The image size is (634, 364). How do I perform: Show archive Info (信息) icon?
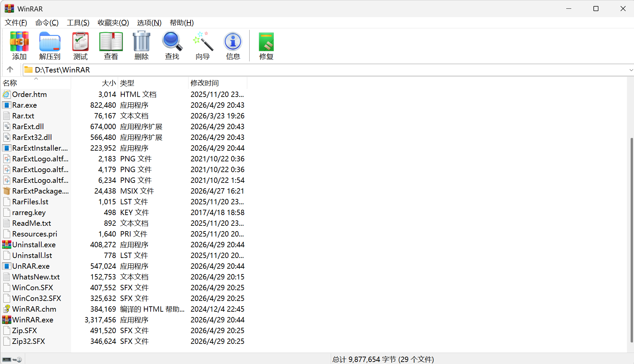(x=233, y=46)
